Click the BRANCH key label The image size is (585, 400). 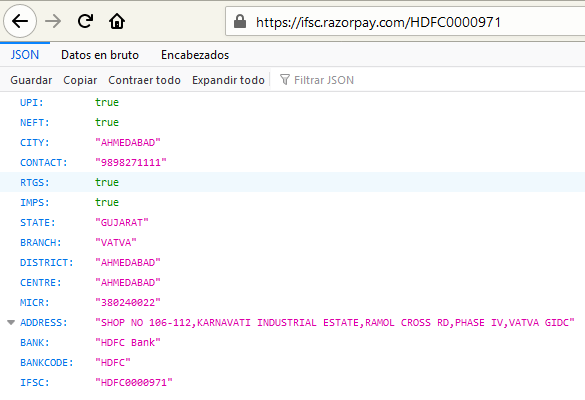[x=41, y=243]
